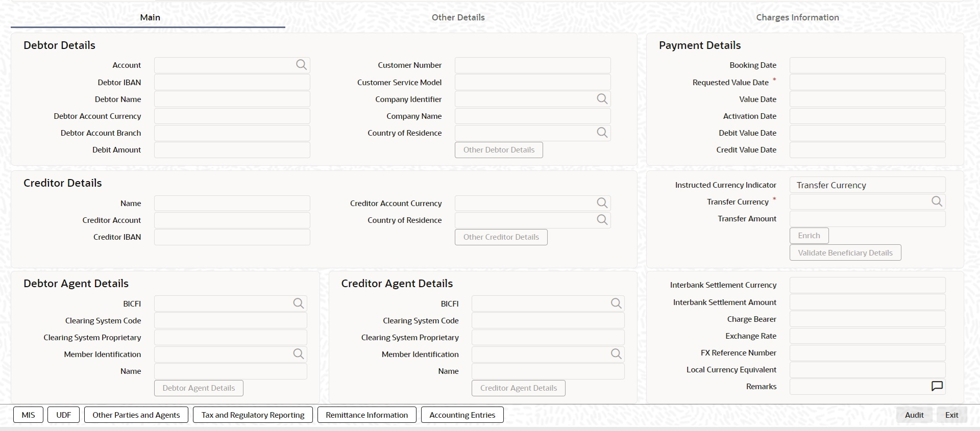Click the Exchange Rate field
Screen dimensions: 980x431
(x=867, y=336)
